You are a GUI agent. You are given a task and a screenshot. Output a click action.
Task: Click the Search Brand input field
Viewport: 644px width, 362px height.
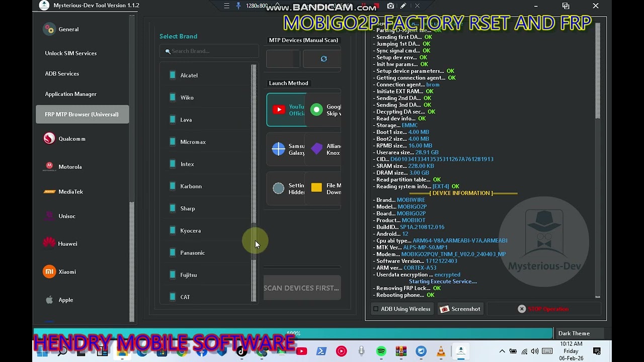pyautogui.click(x=209, y=51)
